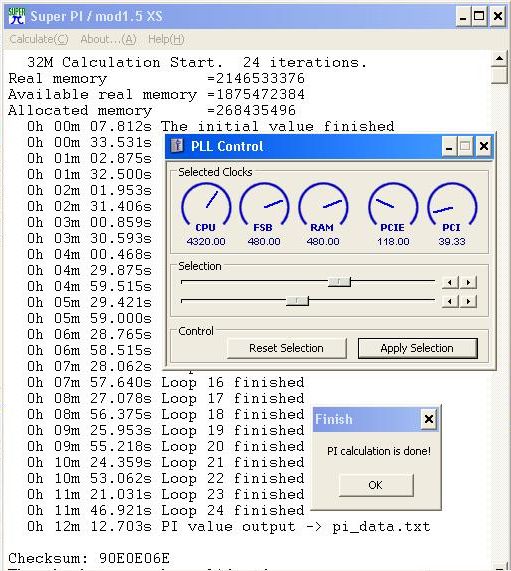Click the RAM value 480.00
The image size is (511, 571).
(x=323, y=241)
